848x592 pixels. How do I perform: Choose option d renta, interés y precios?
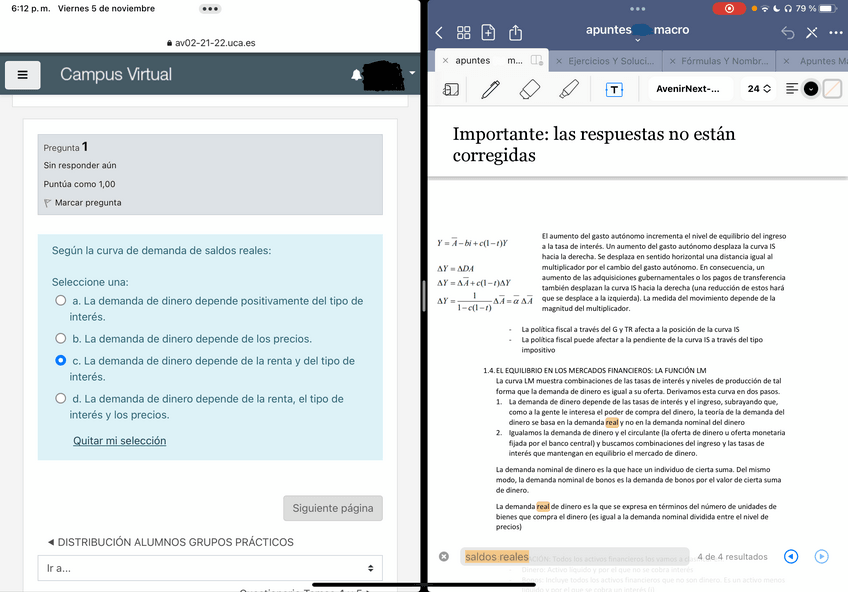click(61, 398)
